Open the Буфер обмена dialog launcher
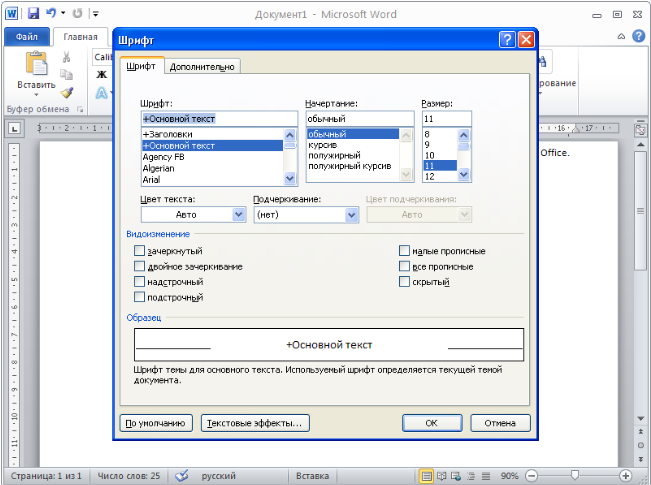The height and width of the screenshot is (485, 651). [x=80, y=110]
